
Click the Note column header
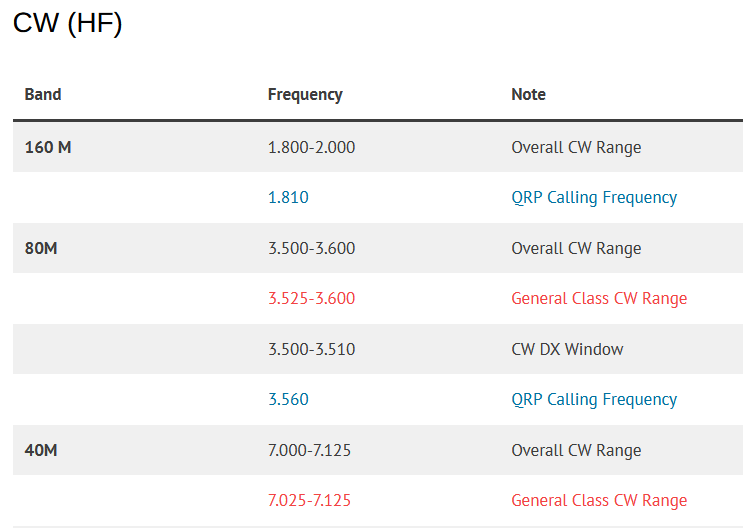pyautogui.click(x=528, y=94)
